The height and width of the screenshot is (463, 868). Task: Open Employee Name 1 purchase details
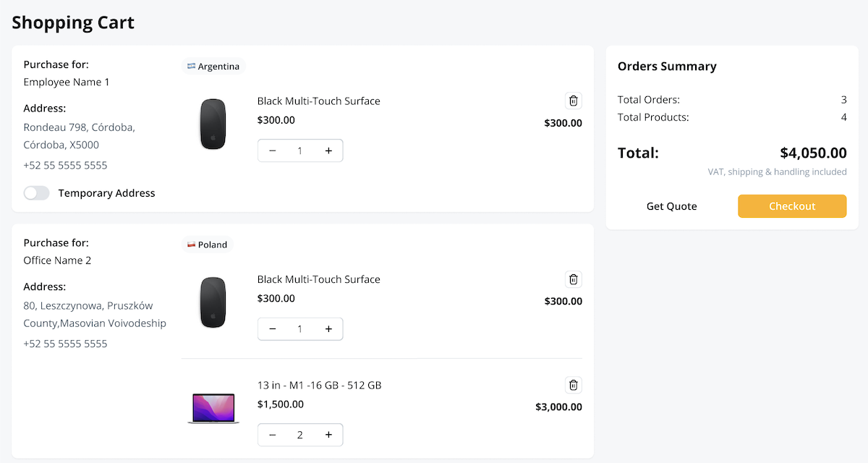pos(66,82)
